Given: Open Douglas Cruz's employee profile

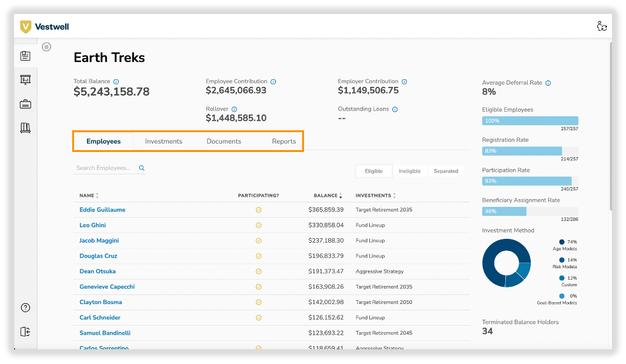Looking at the screenshot, I should click(x=98, y=256).
